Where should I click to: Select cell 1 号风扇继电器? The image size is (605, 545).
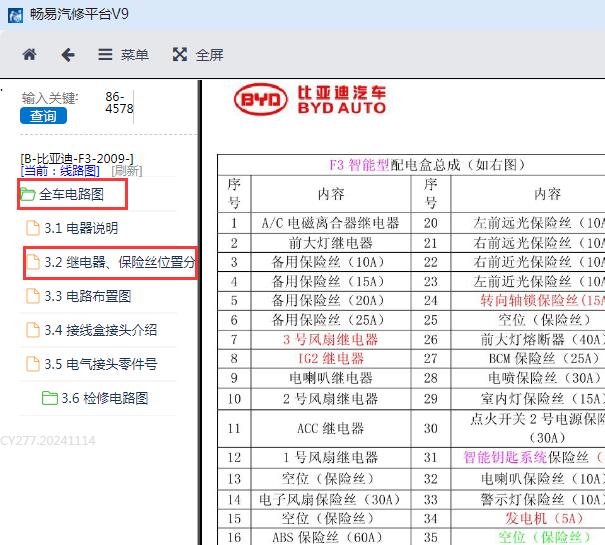click(331, 458)
